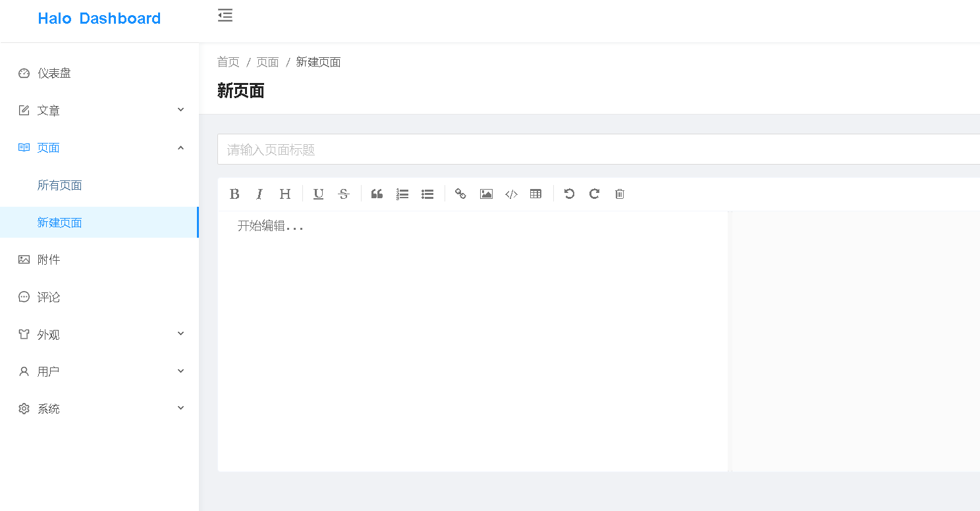Click the system gear icon in sidebar
The width and height of the screenshot is (980, 511).
[24, 409]
